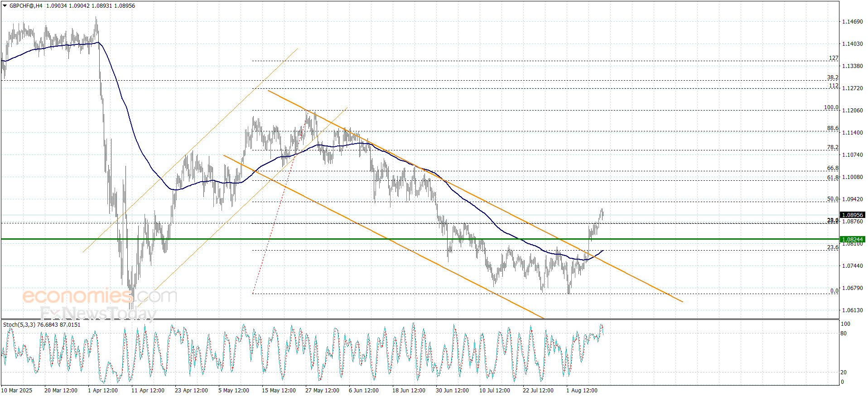The height and width of the screenshot is (396, 868).
Task: Click the 30 Jun 12:00 date label
Action: pyautogui.click(x=452, y=391)
